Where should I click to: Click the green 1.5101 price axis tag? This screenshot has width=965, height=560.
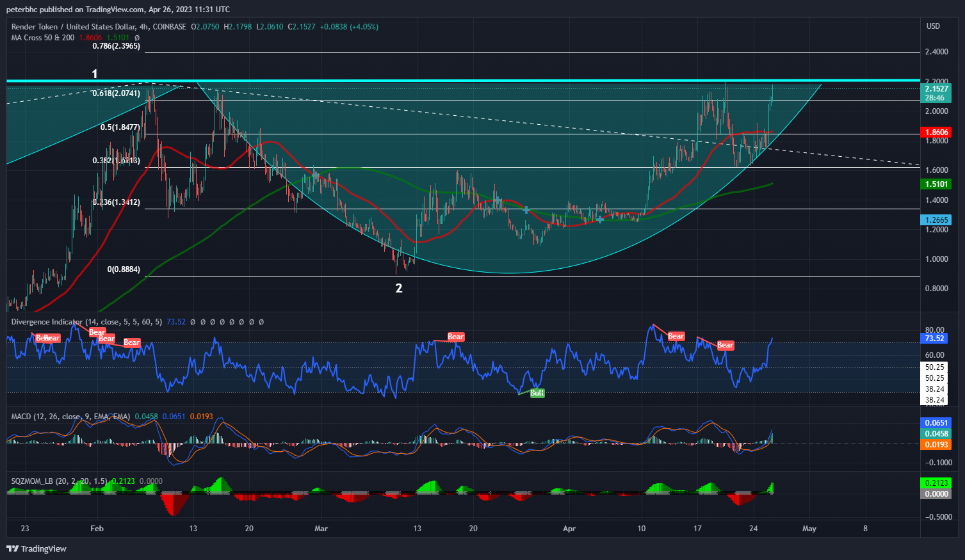pos(936,184)
